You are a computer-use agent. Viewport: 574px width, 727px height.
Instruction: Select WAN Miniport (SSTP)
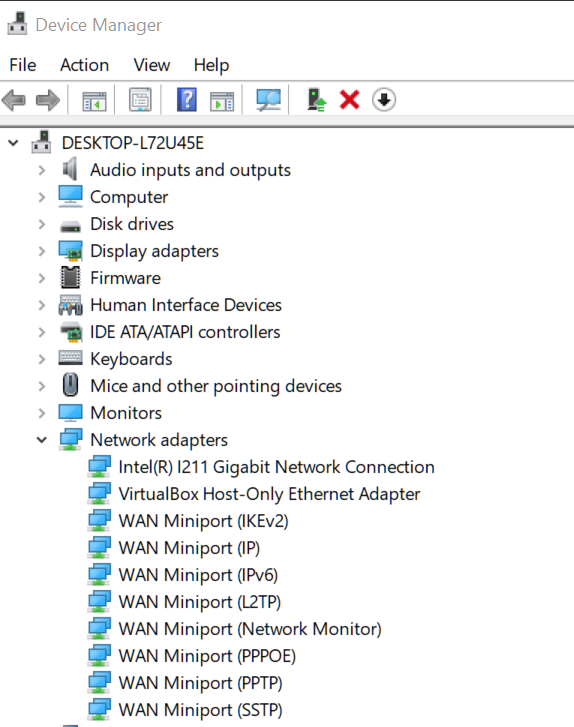(200, 710)
